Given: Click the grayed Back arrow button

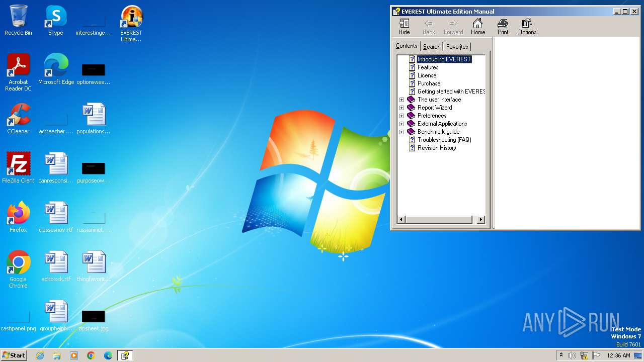Looking at the screenshot, I should 429,27.
